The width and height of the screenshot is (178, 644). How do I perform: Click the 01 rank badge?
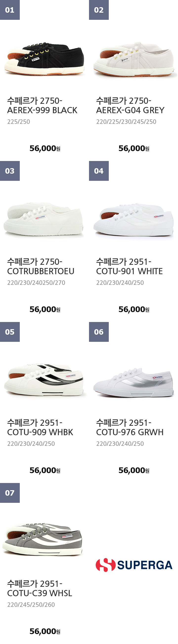(10, 10)
